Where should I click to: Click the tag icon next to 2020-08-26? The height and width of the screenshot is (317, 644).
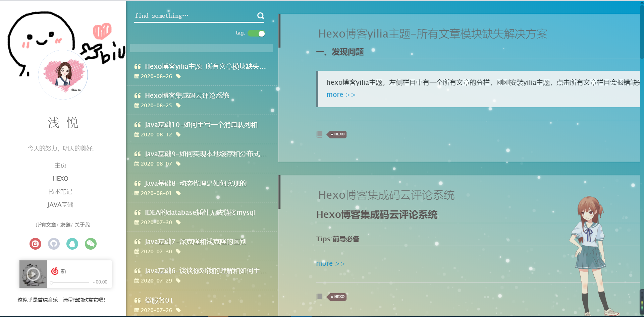click(178, 76)
